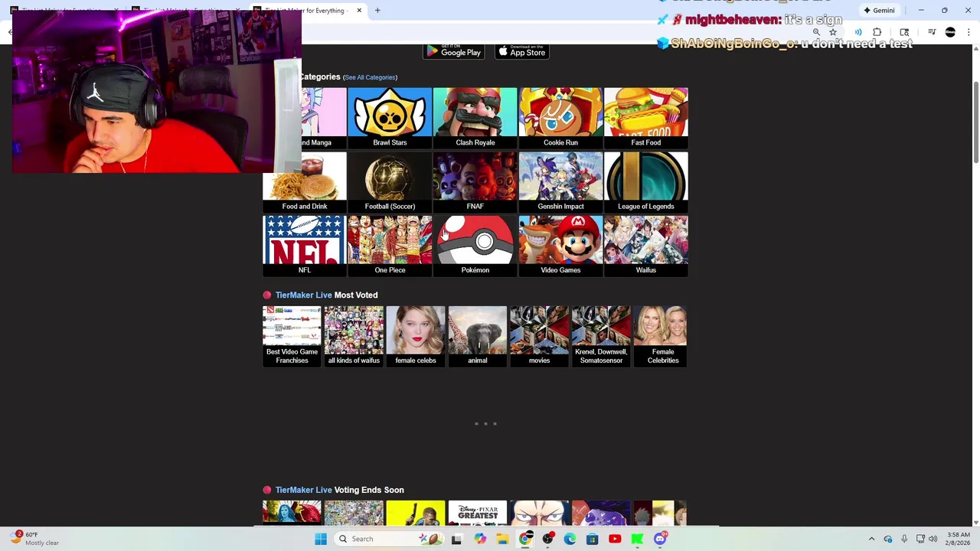
Task: Click the blue tab audio icon in the toolbar
Action: click(x=858, y=32)
